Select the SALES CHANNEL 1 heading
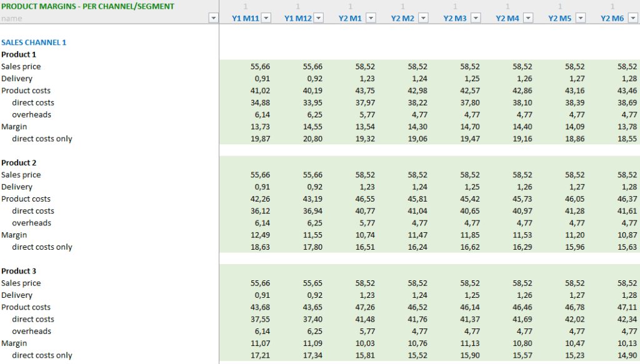 point(34,42)
